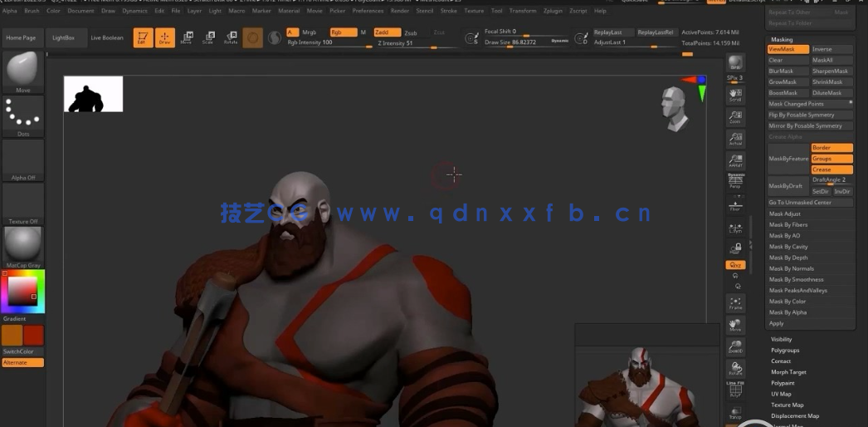Click the half-tone sculptris sphere icon
This screenshot has width=868, height=427.
pyautogui.click(x=274, y=37)
